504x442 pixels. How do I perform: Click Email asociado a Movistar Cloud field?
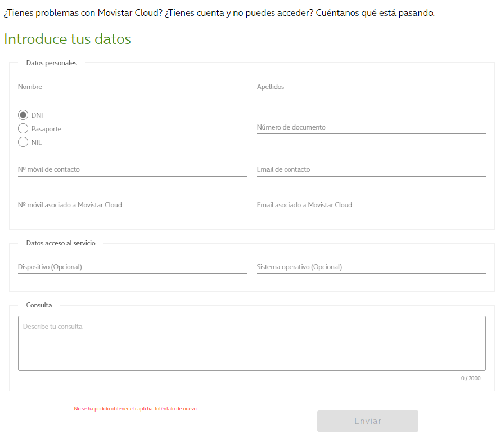pos(371,205)
